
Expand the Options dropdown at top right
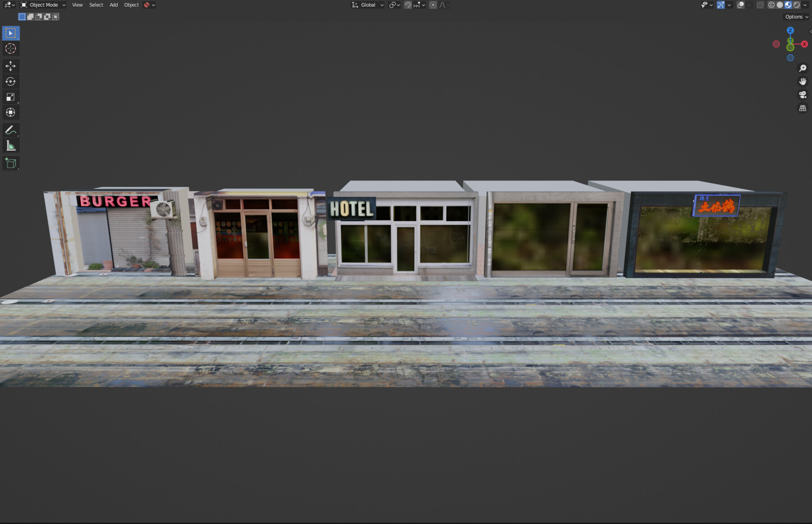(795, 17)
